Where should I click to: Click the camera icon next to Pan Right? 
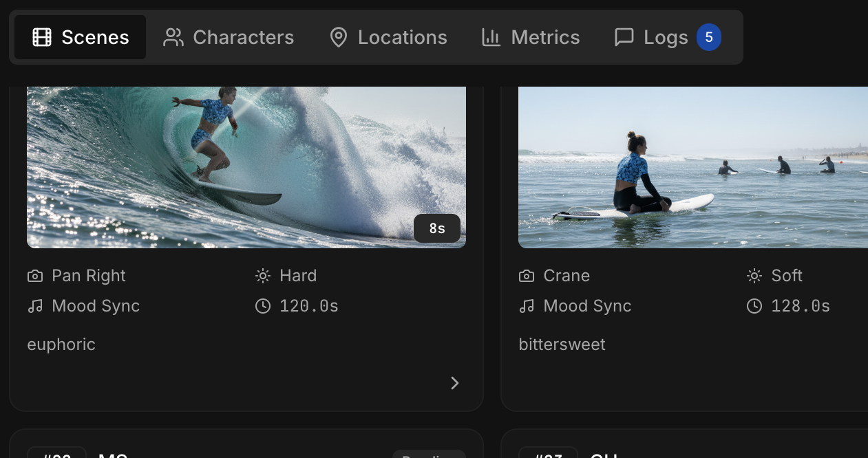tap(35, 276)
